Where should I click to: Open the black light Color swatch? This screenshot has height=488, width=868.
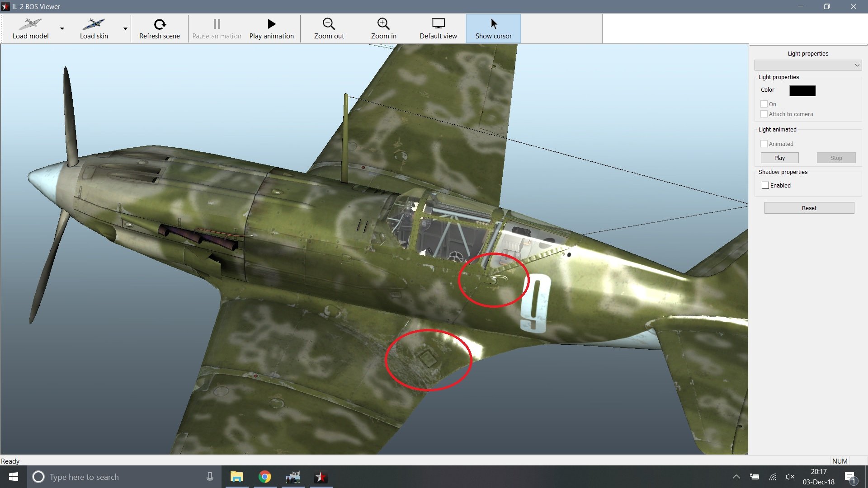click(802, 90)
